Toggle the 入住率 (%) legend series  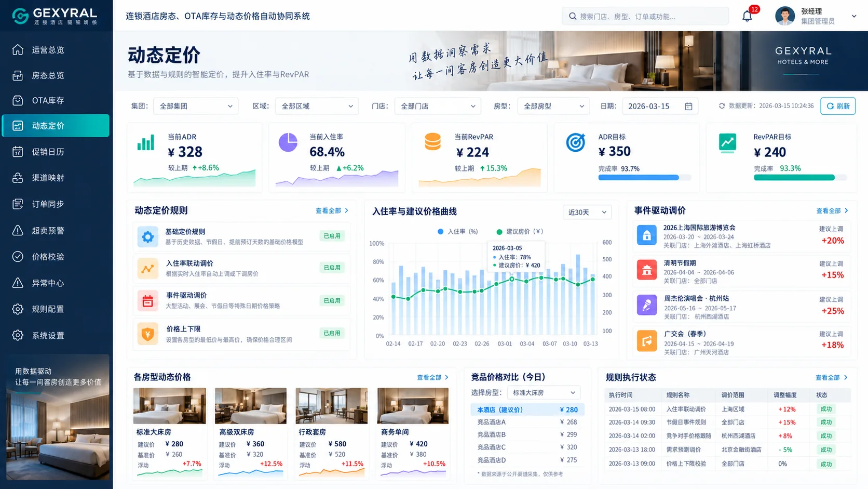[458, 232]
